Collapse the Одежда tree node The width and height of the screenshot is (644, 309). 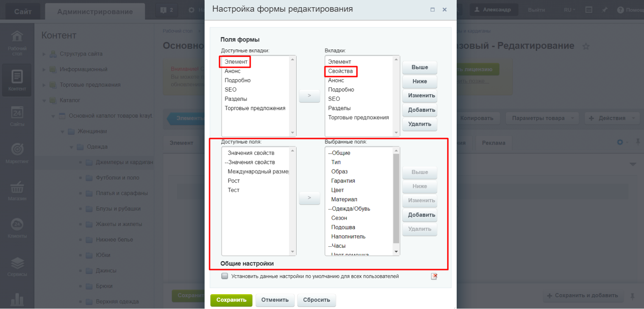click(71, 147)
